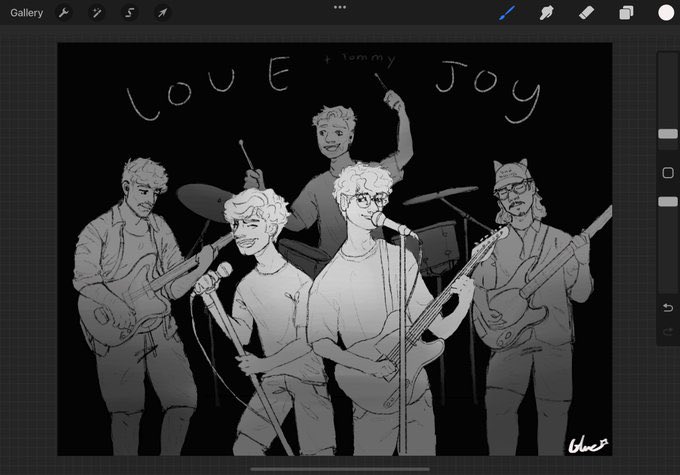The width and height of the screenshot is (680, 475).
Task: Open the Adjustments magic wand menu
Action: click(96, 13)
